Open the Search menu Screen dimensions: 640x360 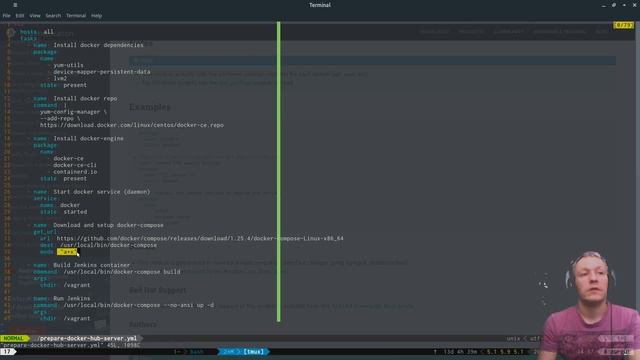click(53, 16)
